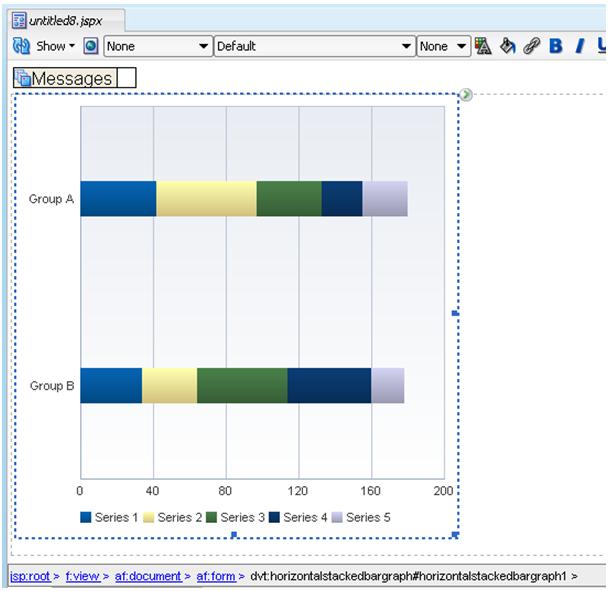Click the background fill paint bucket icon

tap(508, 46)
